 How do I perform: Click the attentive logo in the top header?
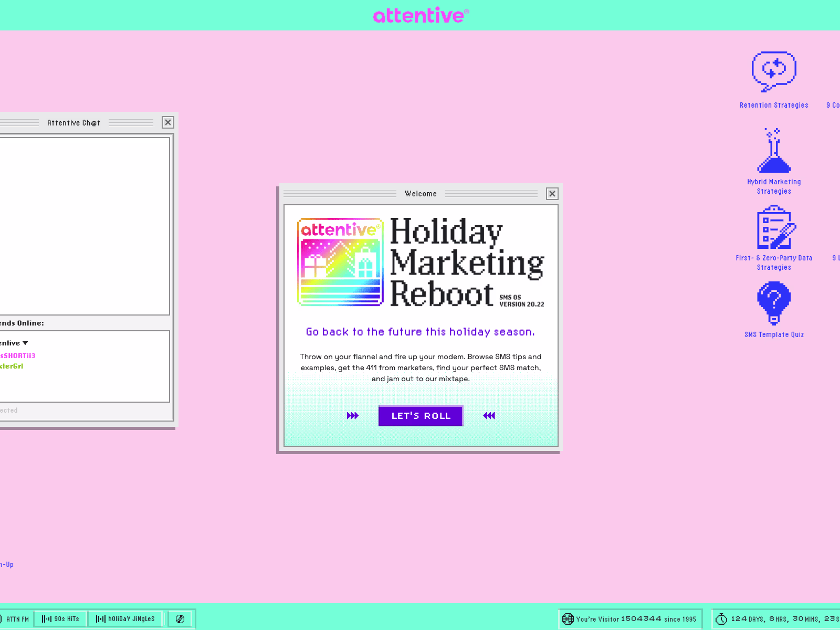point(419,15)
